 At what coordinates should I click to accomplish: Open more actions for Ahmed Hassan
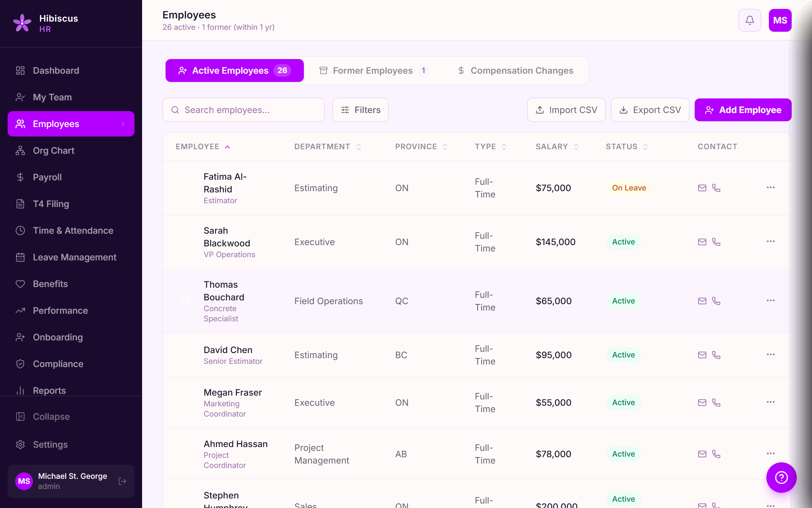click(x=770, y=454)
